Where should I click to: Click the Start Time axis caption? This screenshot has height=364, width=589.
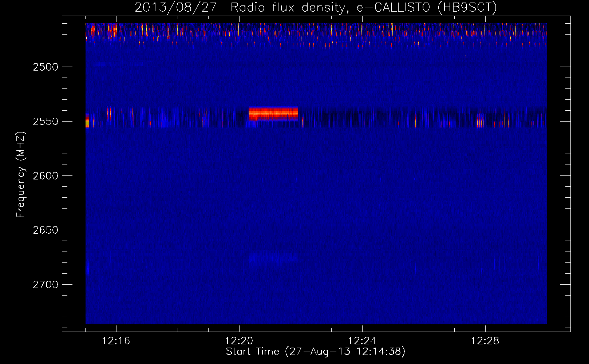[x=316, y=352]
